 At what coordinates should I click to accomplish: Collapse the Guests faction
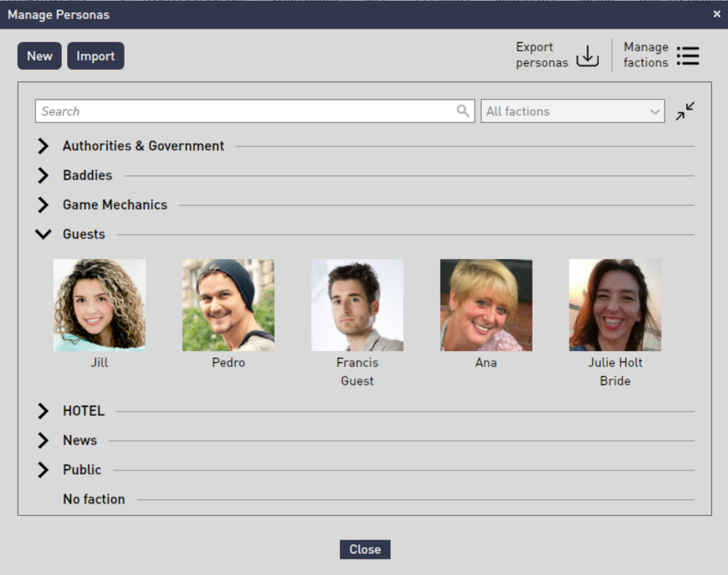(43, 234)
